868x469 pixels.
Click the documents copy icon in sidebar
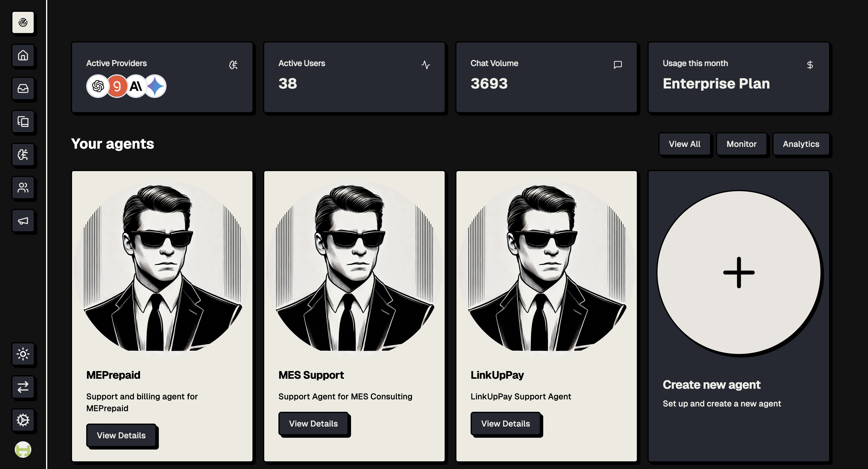tap(23, 122)
